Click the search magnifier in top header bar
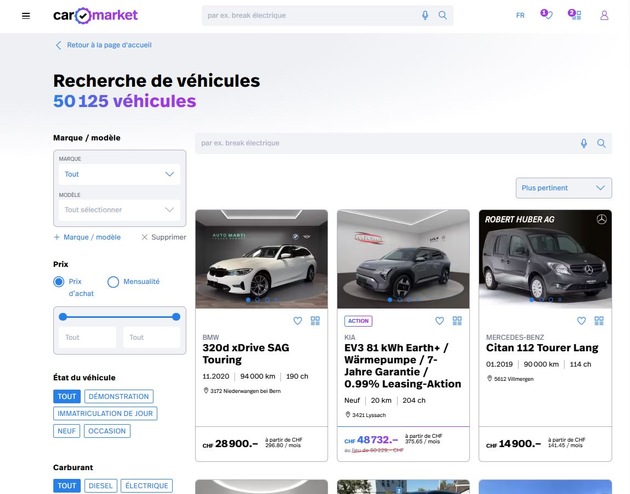This screenshot has height=494, width=630. (x=443, y=15)
